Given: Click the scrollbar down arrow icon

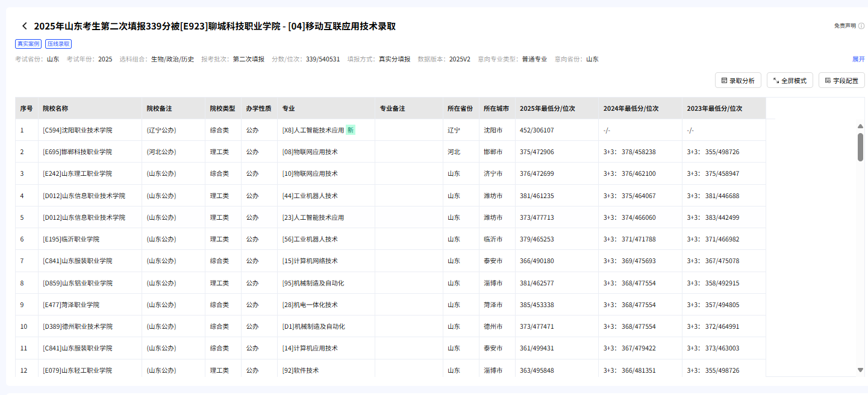Looking at the screenshot, I should pos(860,371).
